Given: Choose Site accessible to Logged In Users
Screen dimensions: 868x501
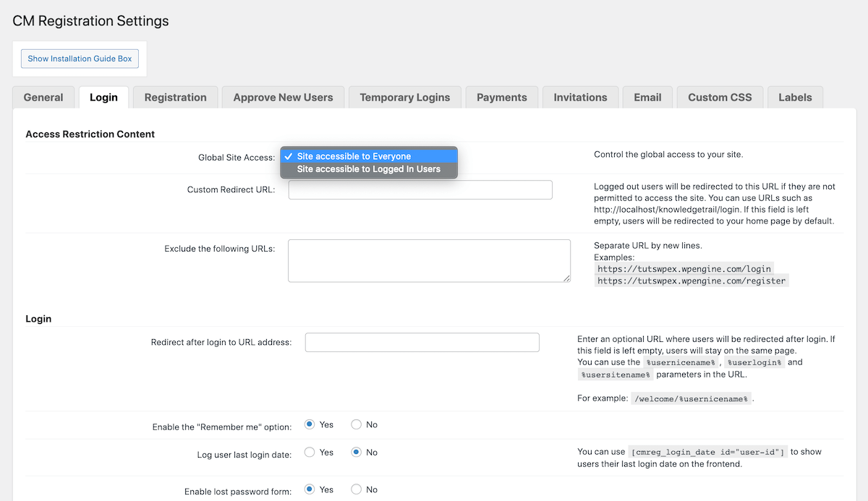Looking at the screenshot, I should point(369,169).
